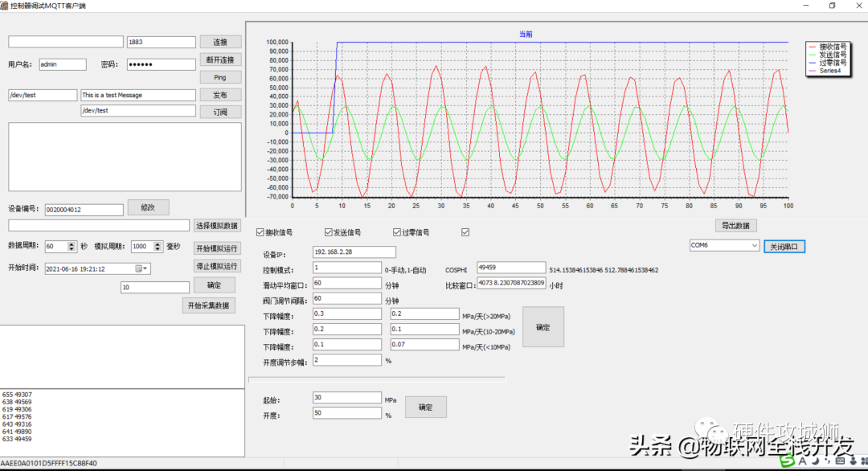The width and height of the screenshot is (868, 471).
Task: Focus the port field showing 1883
Action: [161, 42]
